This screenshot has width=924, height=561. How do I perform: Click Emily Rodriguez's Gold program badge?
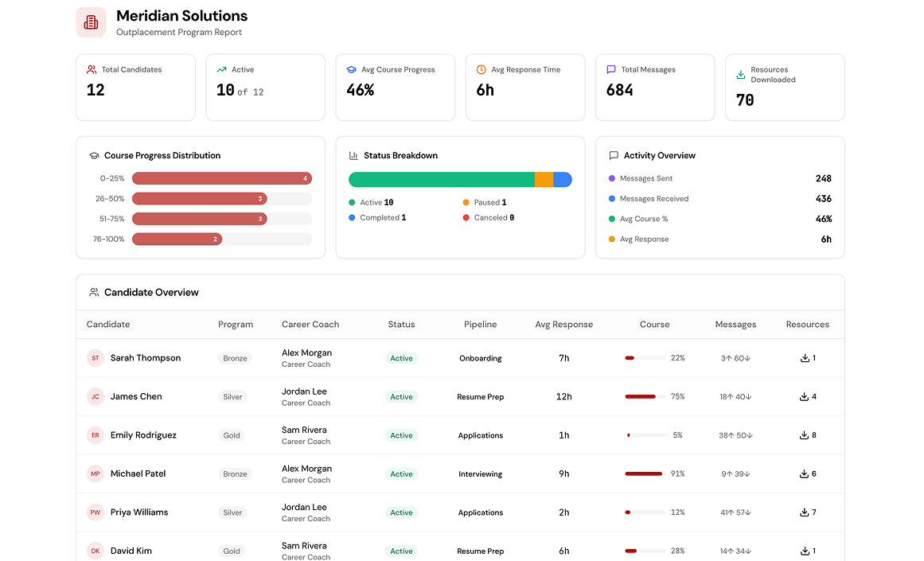(232, 435)
